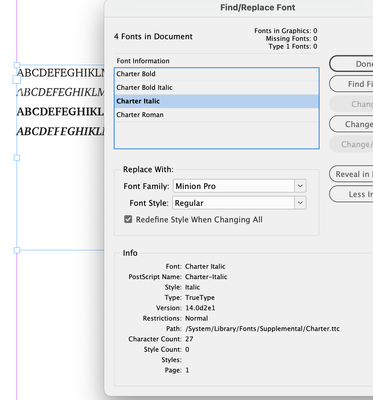Click the text frame bottom-left corner handle
Screen dimensions: 373x400
pos(17,250)
